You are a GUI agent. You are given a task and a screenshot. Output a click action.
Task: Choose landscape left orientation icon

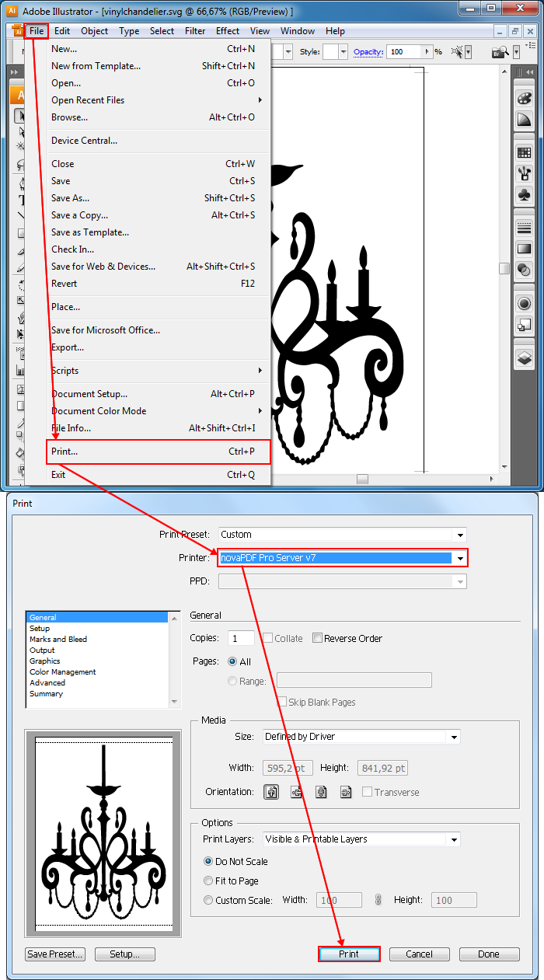[296, 792]
